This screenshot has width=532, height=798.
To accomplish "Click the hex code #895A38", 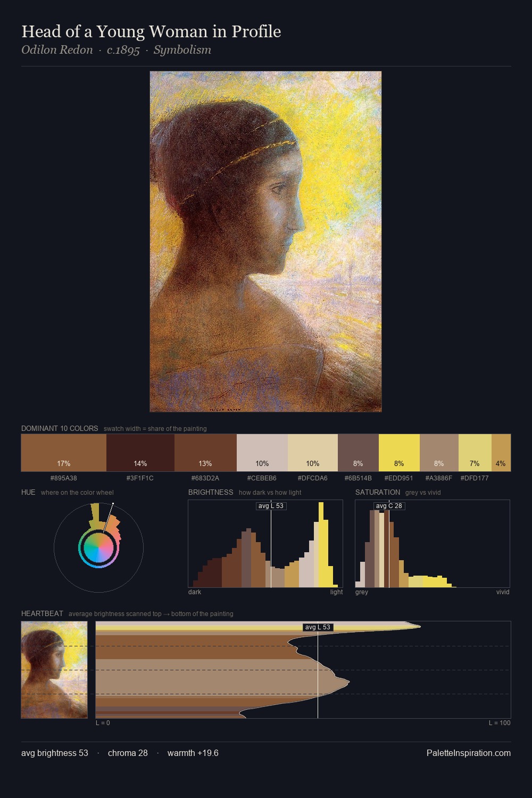I will 64,478.
